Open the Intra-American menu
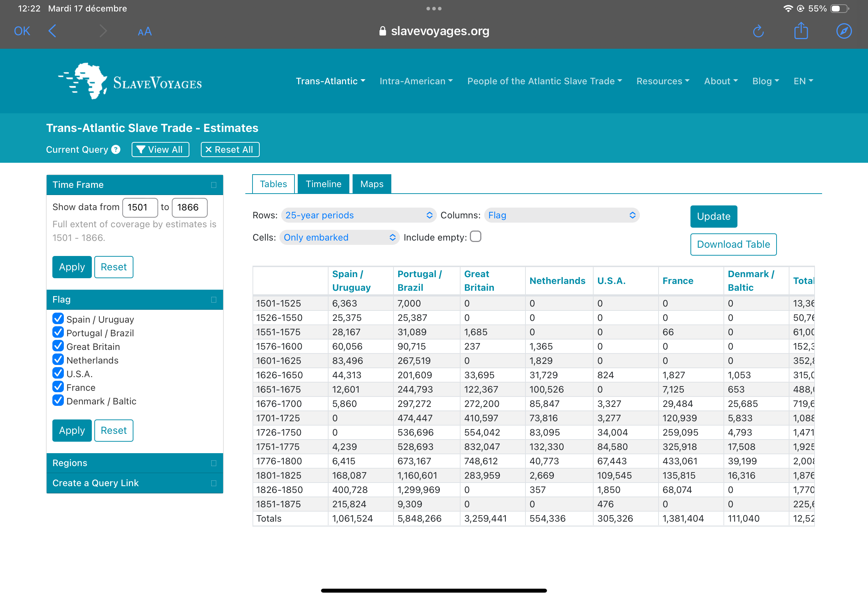This screenshot has height=598, width=868. pos(416,81)
